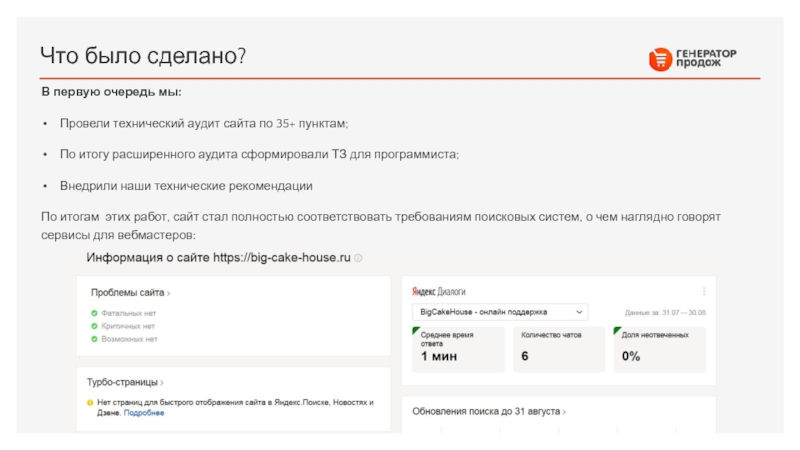Click the green check next to Критичных нет
800x450 pixels.
click(x=93, y=326)
